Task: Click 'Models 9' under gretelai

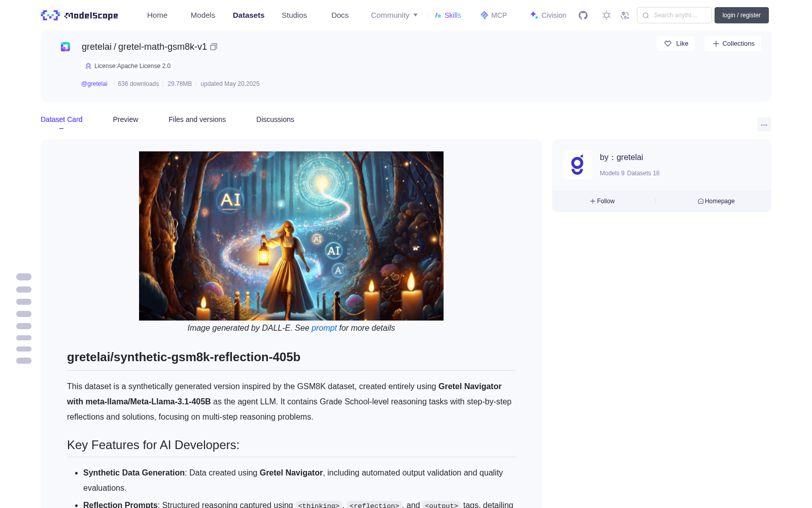Action: click(612, 173)
